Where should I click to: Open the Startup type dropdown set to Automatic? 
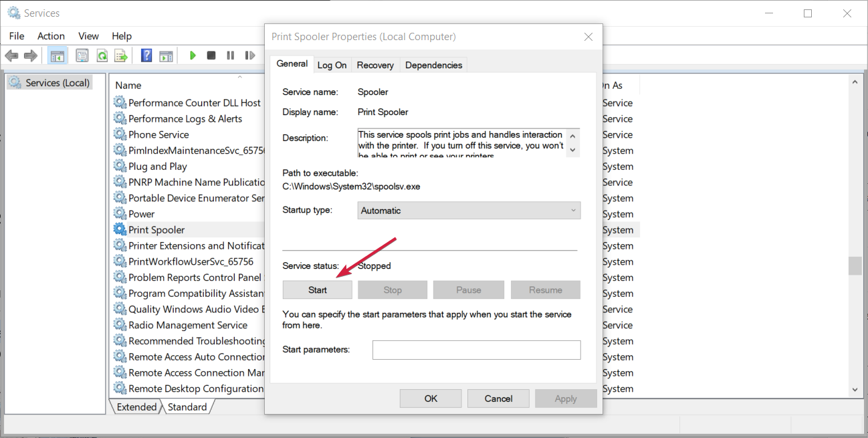point(469,211)
